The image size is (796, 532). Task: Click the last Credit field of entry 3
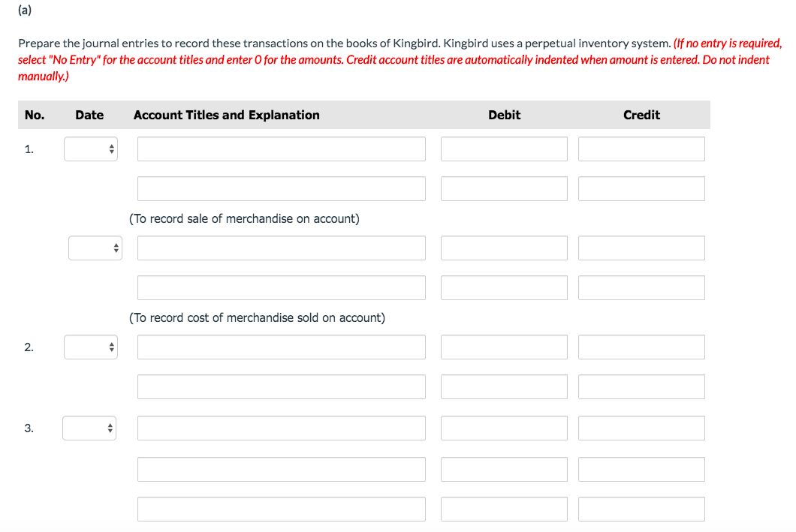[x=641, y=509]
